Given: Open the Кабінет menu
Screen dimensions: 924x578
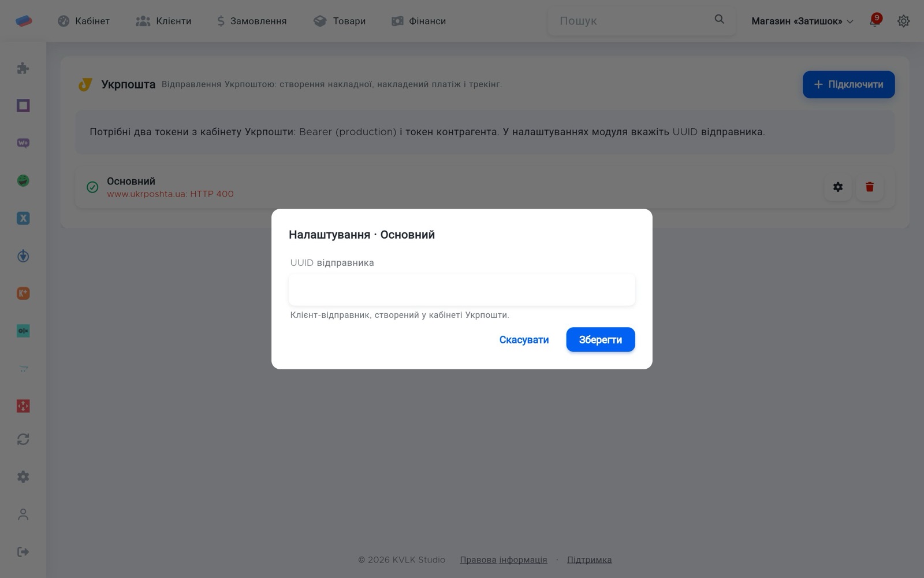Looking at the screenshot, I should point(84,21).
